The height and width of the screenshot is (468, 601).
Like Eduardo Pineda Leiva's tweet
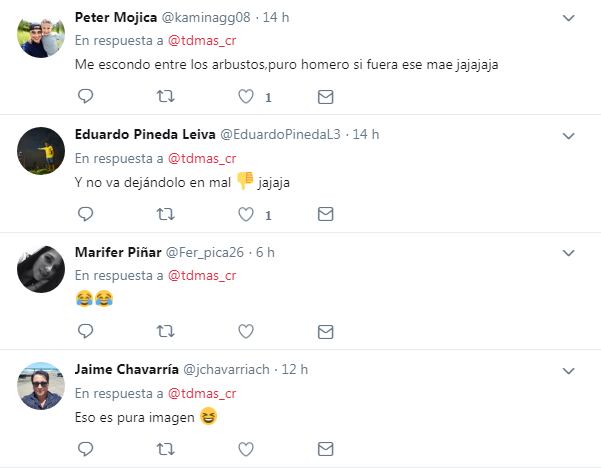pos(245,214)
